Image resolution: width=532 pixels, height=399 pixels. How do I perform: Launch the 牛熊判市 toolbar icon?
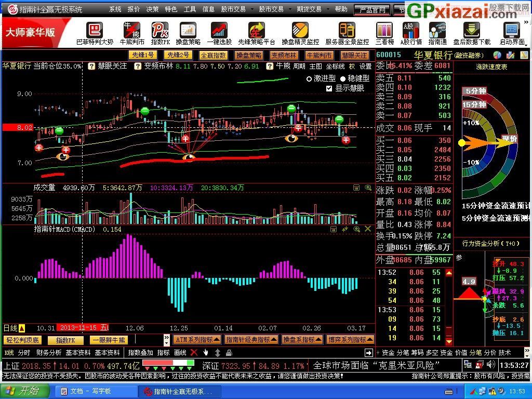click(132, 34)
